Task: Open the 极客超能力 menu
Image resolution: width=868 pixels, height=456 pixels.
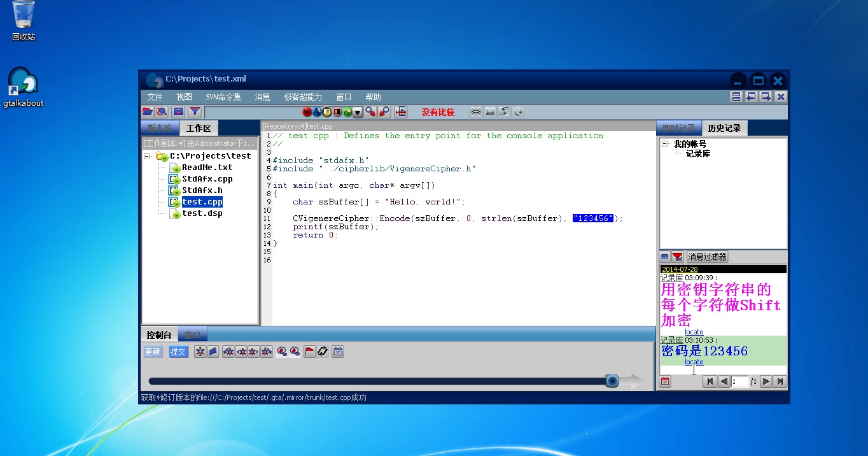Action: pos(303,97)
